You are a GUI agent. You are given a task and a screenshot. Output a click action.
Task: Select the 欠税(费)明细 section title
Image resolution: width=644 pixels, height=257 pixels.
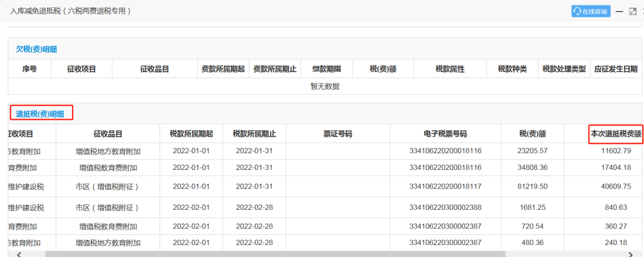point(36,49)
